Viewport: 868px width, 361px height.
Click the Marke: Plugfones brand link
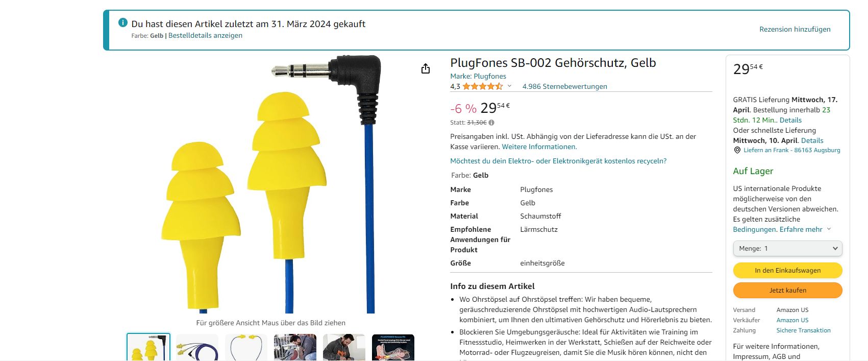(x=478, y=76)
